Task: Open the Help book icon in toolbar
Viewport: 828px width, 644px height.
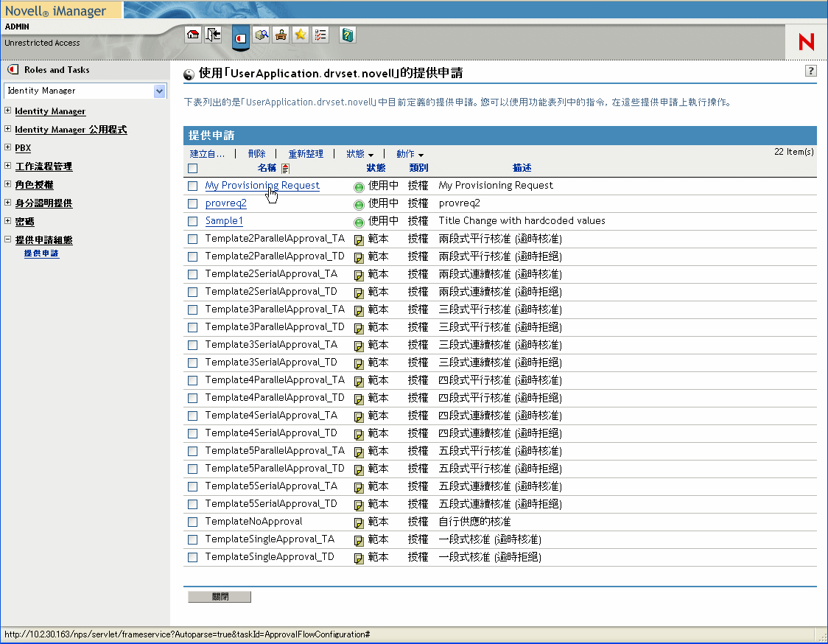Action: tap(347, 35)
